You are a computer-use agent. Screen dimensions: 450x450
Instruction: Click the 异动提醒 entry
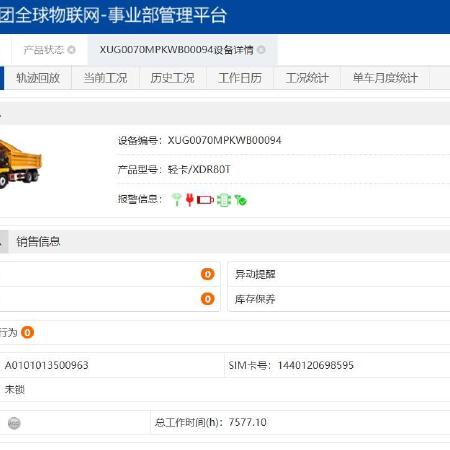(x=255, y=274)
